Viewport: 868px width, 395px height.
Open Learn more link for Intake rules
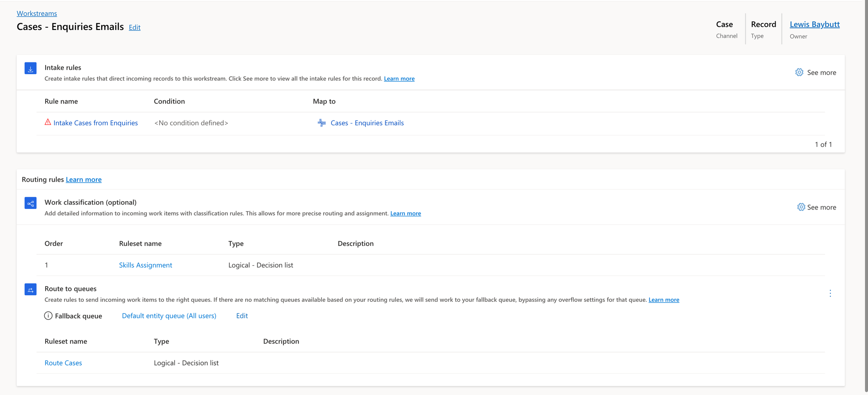pyautogui.click(x=399, y=78)
